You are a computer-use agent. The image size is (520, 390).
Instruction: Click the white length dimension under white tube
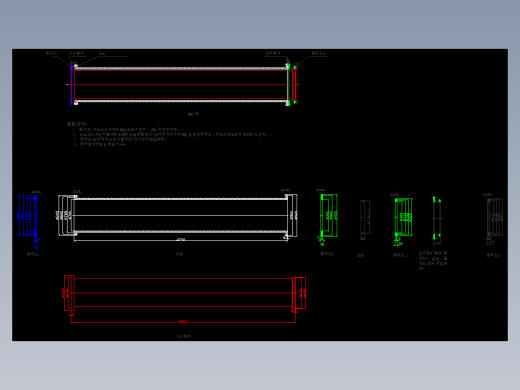tap(180, 239)
